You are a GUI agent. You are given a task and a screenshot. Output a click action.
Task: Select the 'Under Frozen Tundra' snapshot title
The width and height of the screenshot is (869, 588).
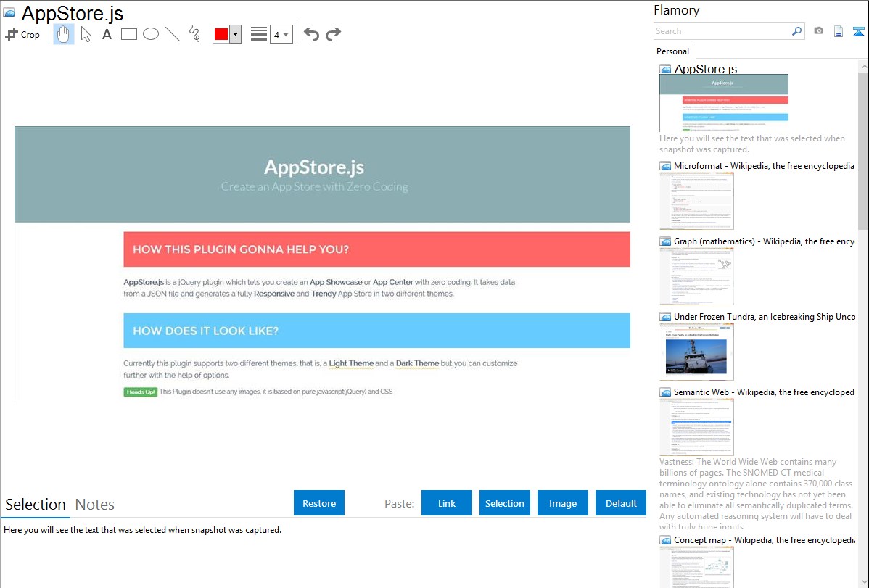point(765,316)
